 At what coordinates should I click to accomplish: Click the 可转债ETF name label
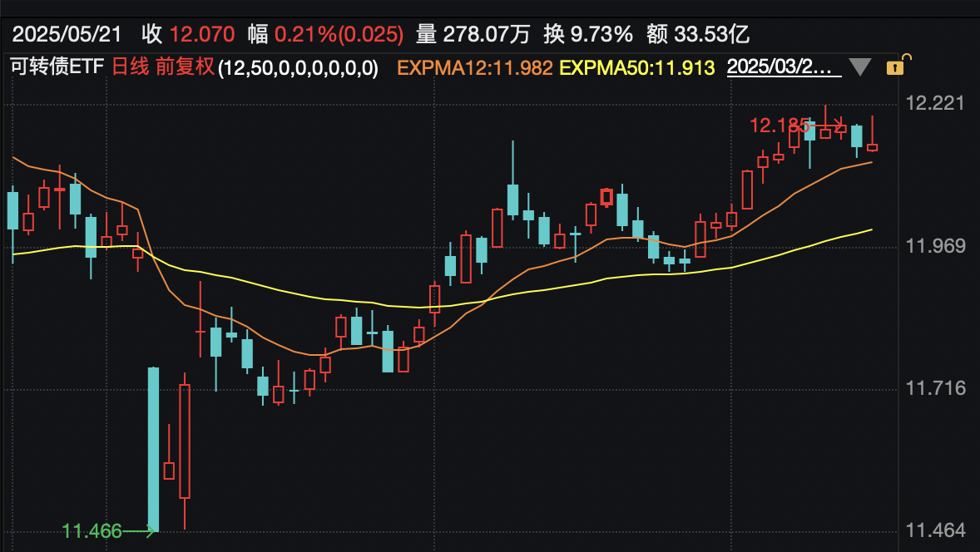pyautogui.click(x=57, y=67)
